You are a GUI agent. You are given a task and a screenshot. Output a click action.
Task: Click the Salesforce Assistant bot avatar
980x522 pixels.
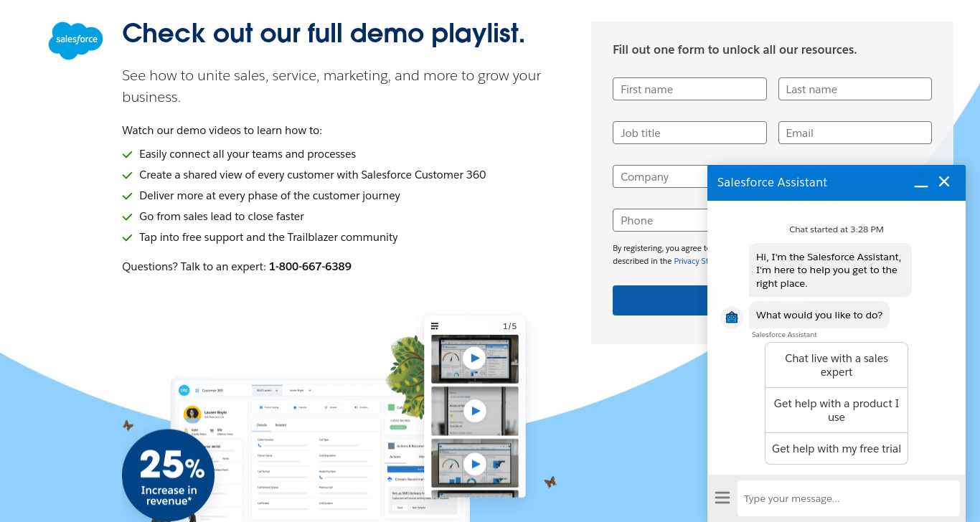tap(732, 317)
